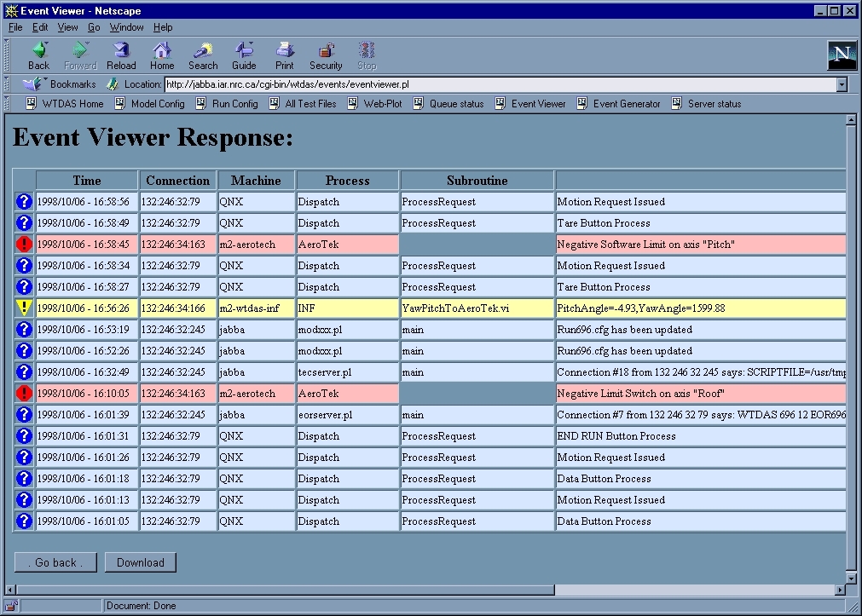Click the horizontal scrollbar thumb

point(285,590)
